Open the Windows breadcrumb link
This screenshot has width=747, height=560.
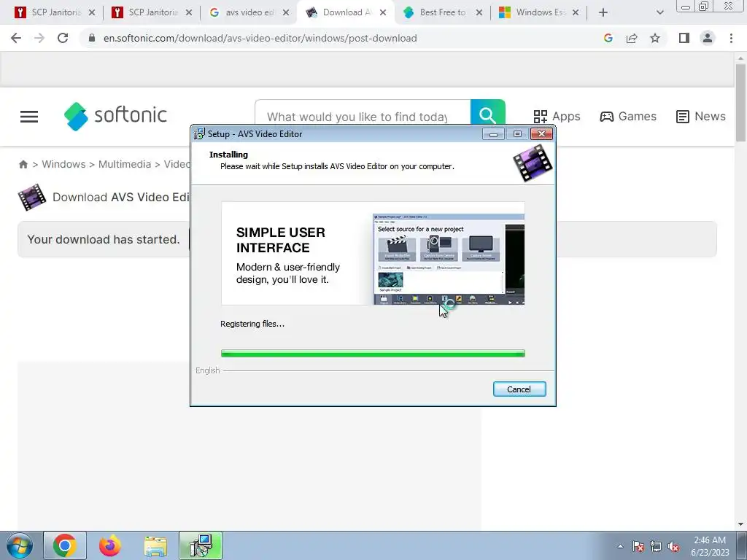coord(64,164)
